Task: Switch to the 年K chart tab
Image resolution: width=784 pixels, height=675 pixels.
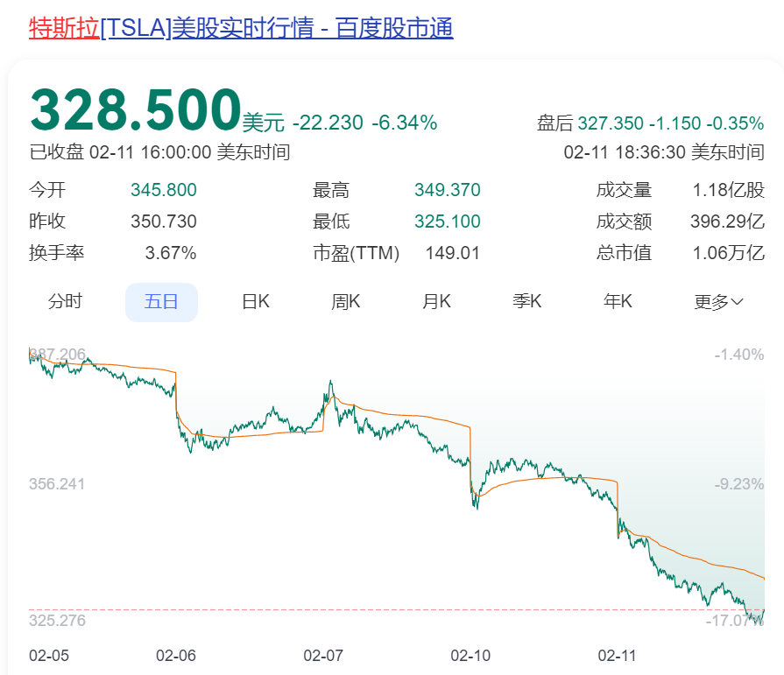Action: pyautogui.click(x=618, y=302)
